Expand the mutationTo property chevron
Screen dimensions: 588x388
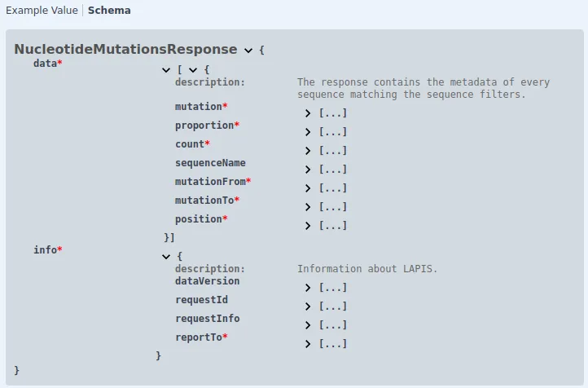pos(308,207)
